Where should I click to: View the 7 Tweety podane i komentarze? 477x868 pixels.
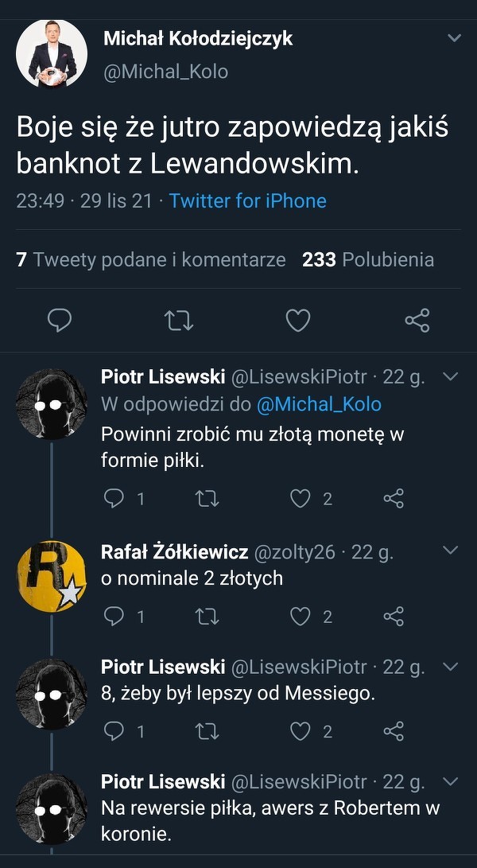pos(151,259)
